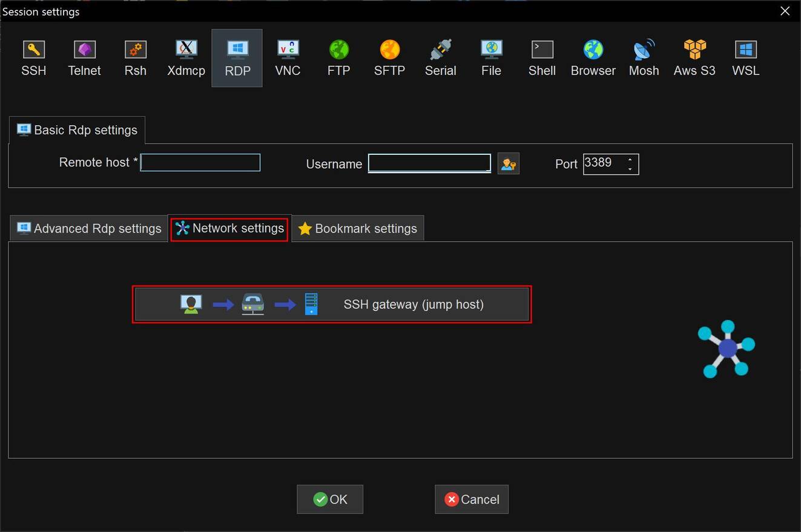Switch to the Network settings tab
Image resolution: width=801 pixels, height=532 pixels.
tap(229, 228)
